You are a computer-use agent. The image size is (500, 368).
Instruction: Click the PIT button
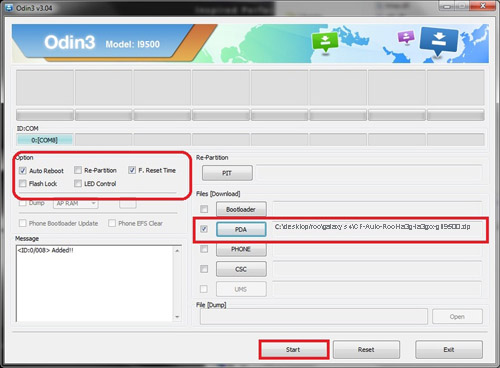pos(227,173)
